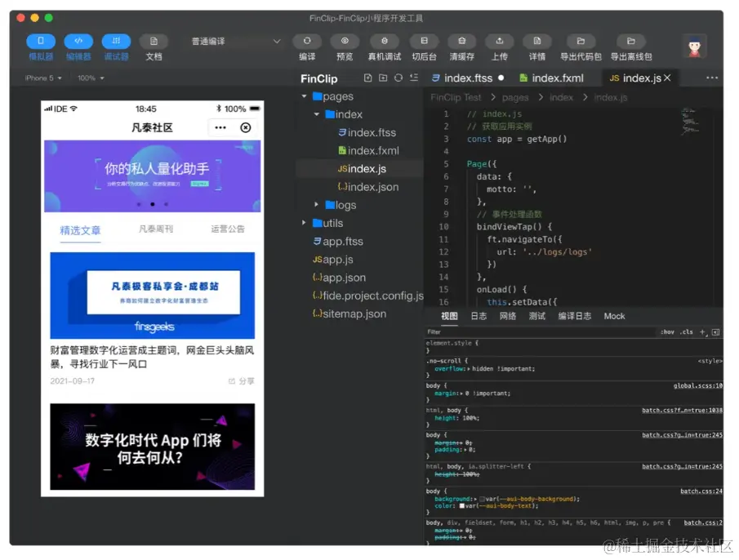Viewport: 739px width, 560px height.
Task: Open the iPhone 5 device dropdown
Action: [x=43, y=78]
